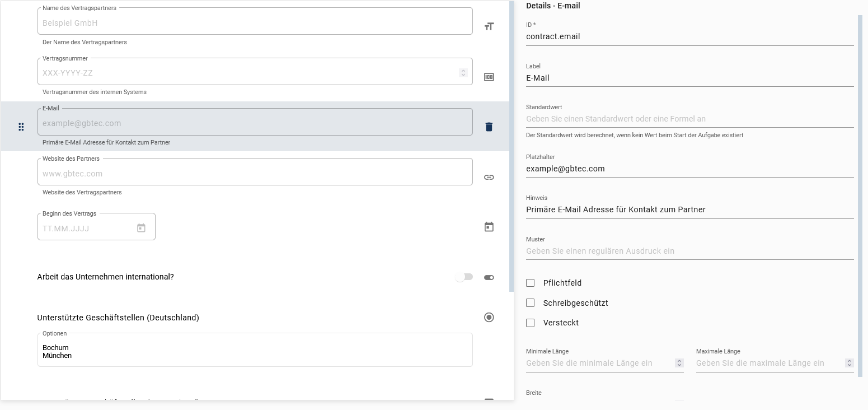Click the form editor vertical scrollbar
The image size is (868, 410).
tap(512, 146)
